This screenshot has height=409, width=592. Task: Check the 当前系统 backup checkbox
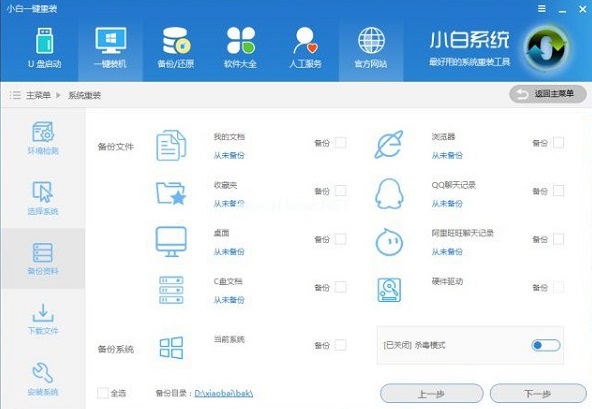341,345
